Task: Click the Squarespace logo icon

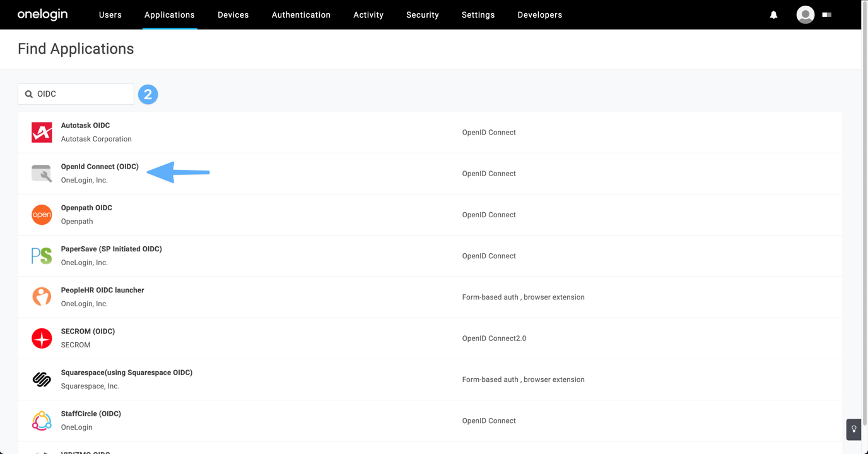Action: click(42, 379)
